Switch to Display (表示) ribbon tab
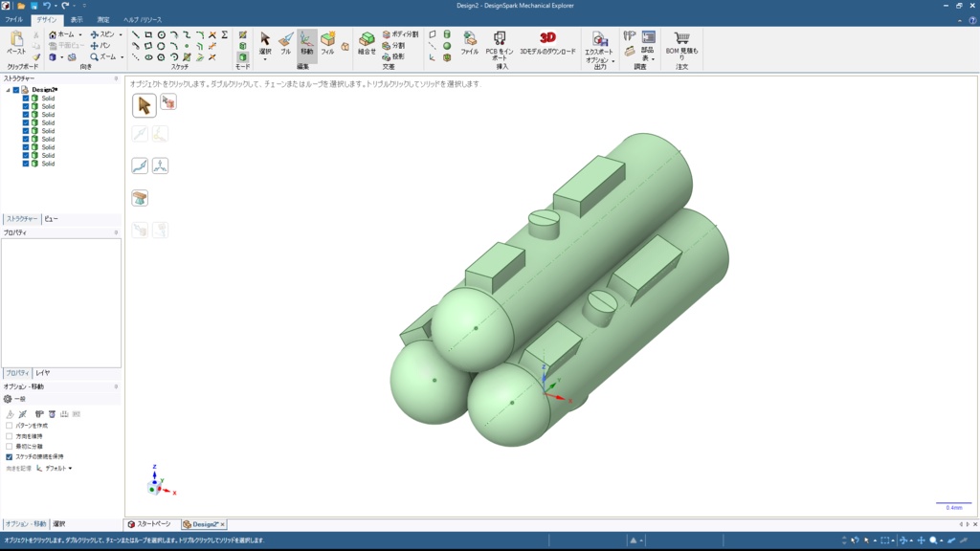Image resolution: width=980 pixels, height=551 pixels. tap(77, 20)
